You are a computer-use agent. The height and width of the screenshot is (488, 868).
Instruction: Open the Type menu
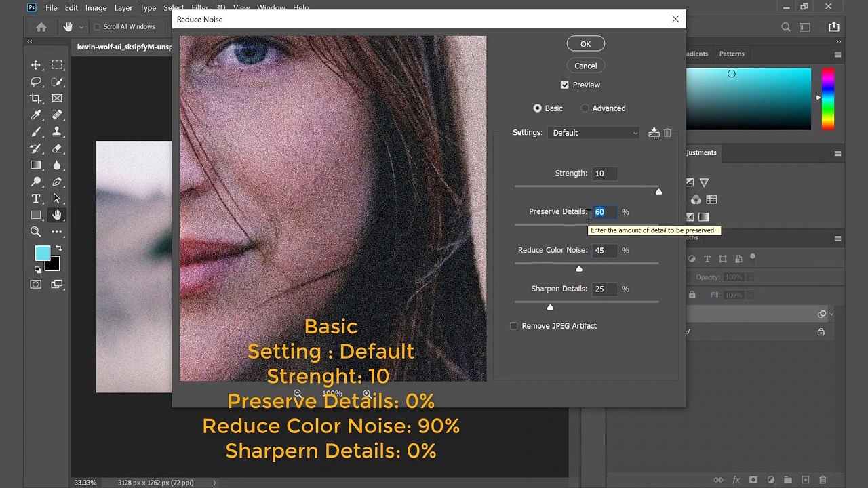coord(148,8)
